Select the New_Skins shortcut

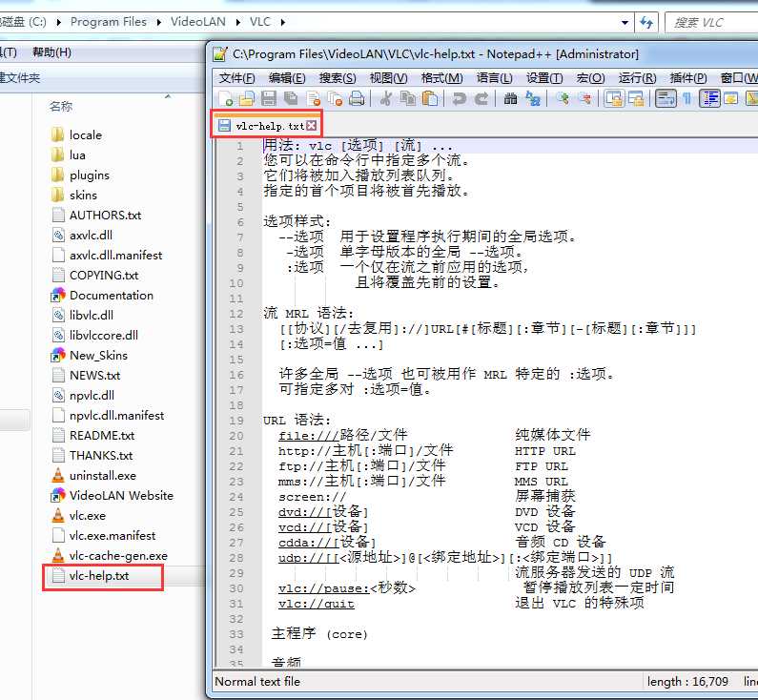90,356
